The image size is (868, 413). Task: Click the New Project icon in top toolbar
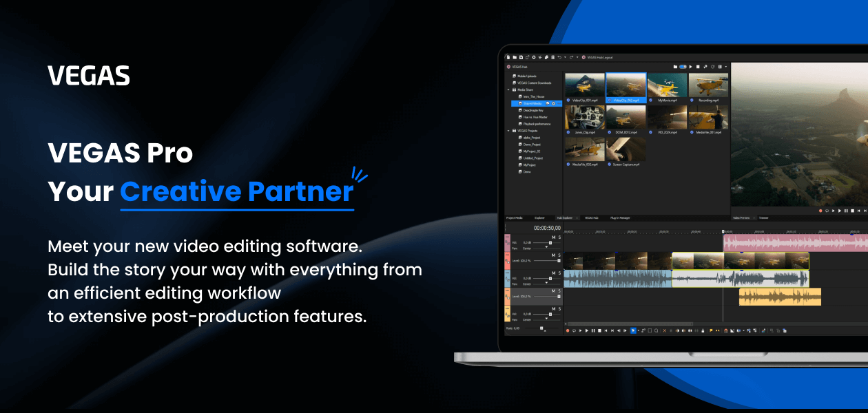coord(508,57)
